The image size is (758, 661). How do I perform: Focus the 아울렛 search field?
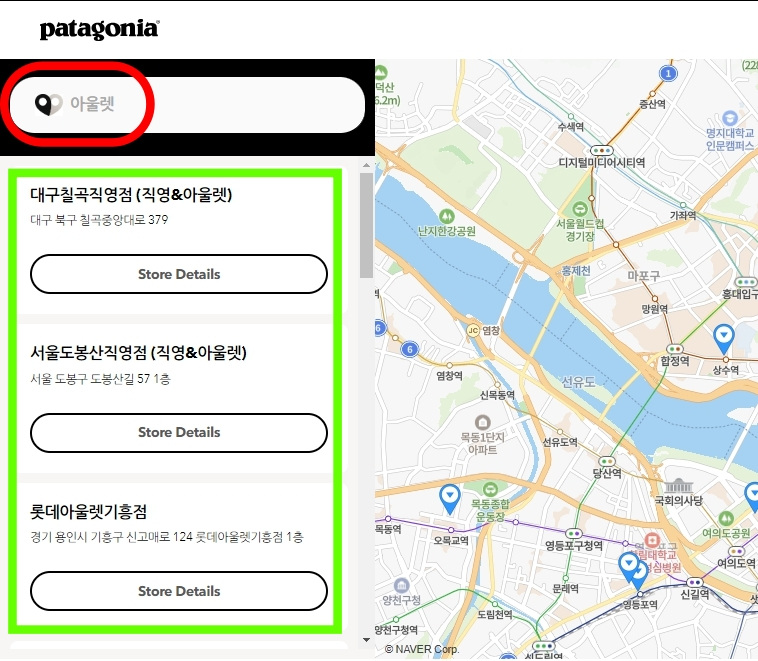[187, 104]
